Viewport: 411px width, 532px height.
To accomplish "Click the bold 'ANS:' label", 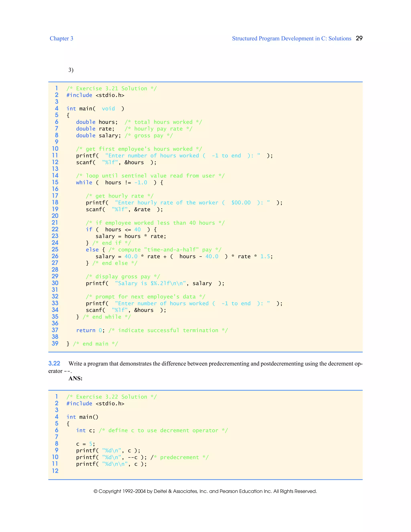I will click(75, 378).
